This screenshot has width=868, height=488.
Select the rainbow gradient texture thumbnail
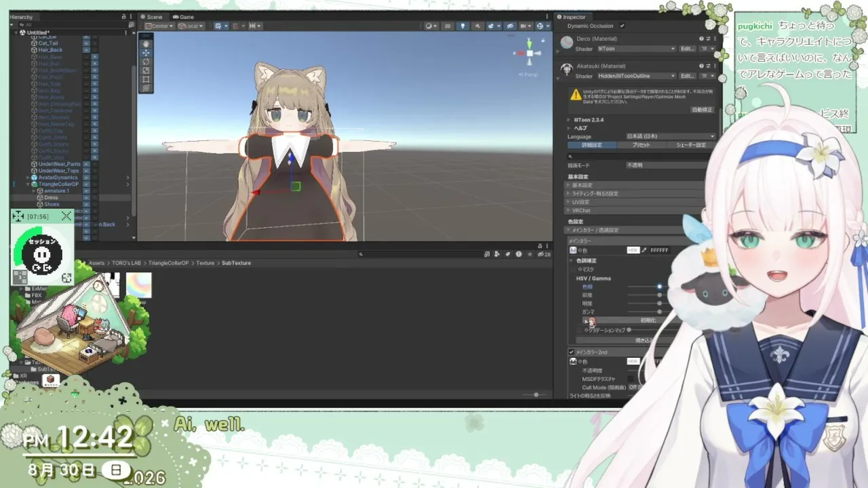coord(138,285)
